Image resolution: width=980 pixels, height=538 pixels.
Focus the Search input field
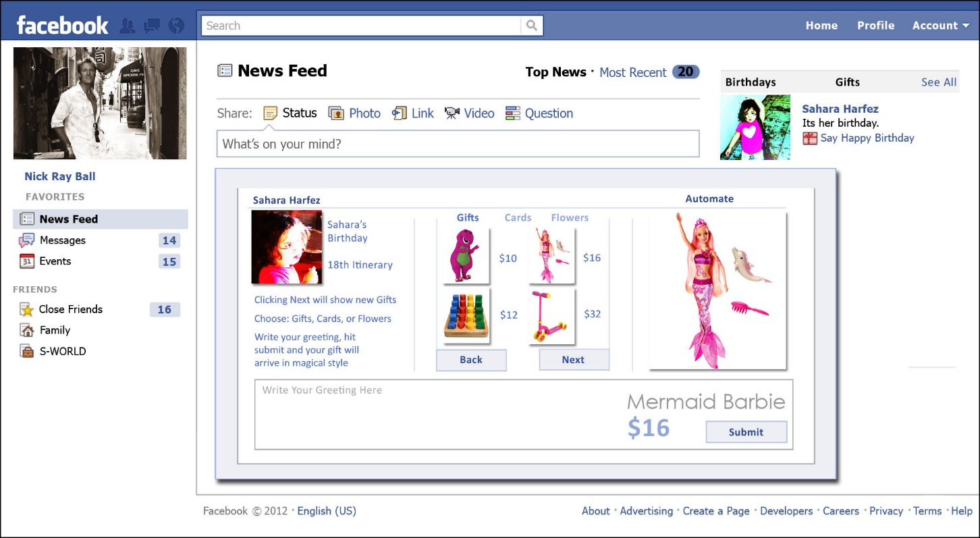click(361, 26)
